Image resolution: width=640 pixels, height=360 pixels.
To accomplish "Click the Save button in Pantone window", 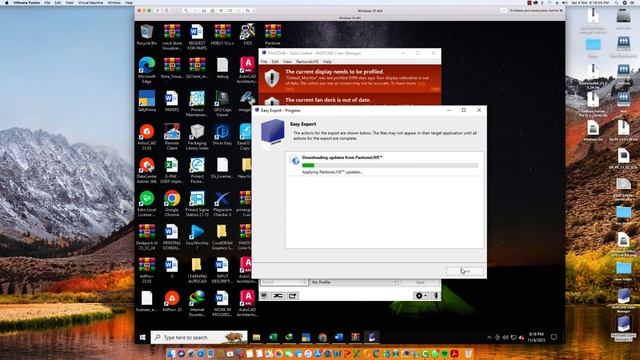I will pyautogui.click(x=420, y=282).
